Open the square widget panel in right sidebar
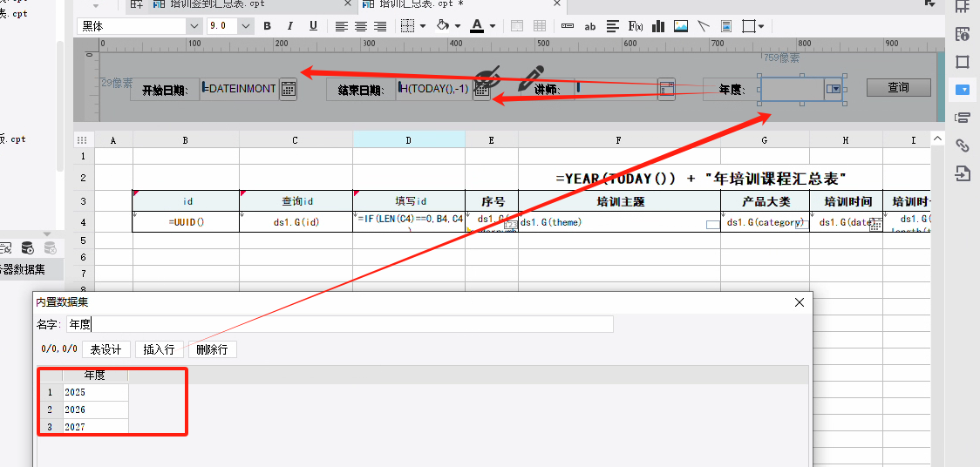This screenshot has width=980, height=467. pyautogui.click(x=963, y=63)
